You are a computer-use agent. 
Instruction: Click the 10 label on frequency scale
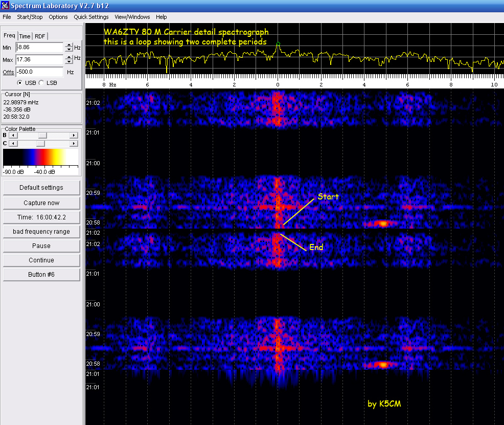pos(494,84)
